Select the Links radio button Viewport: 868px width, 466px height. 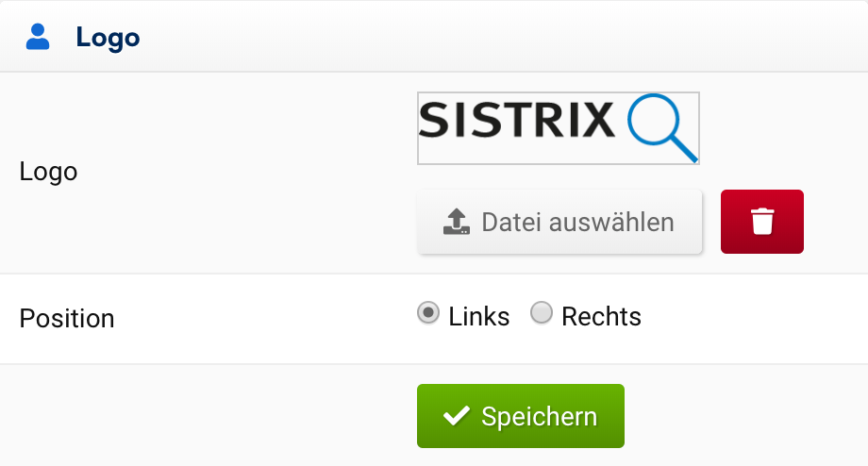[428, 314]
